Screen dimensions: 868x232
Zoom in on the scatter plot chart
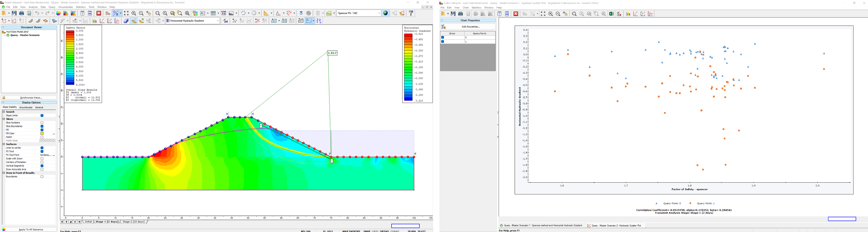coord(551,14)
